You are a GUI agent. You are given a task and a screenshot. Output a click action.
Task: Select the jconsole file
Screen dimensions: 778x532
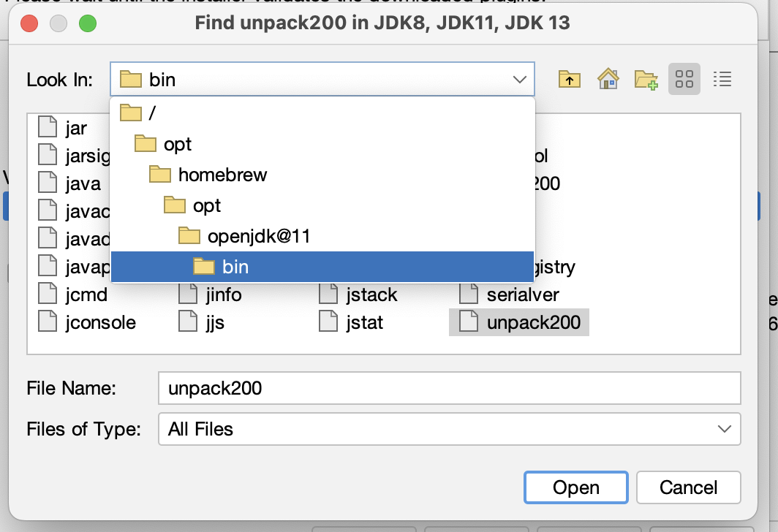(x=87, y=322)
